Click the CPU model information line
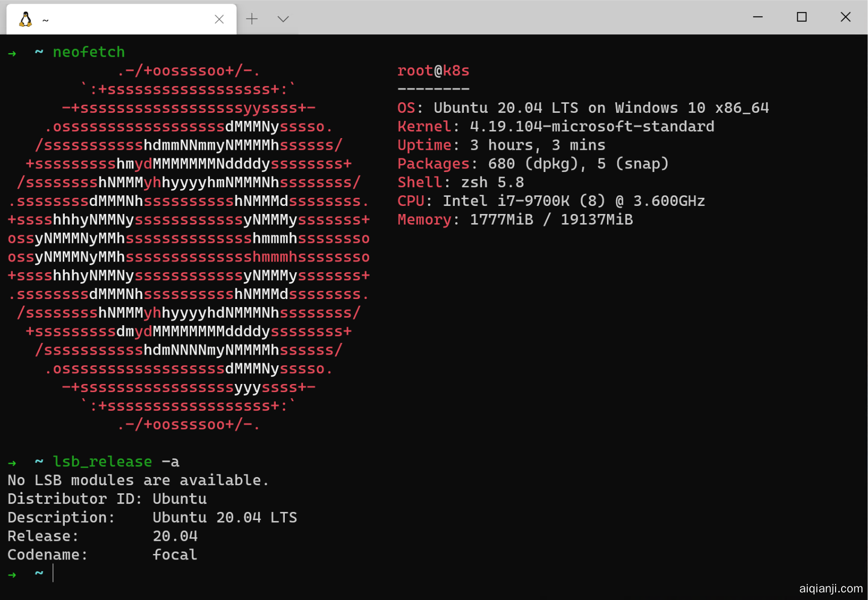The image size is (868, 600). click(551, 200)
